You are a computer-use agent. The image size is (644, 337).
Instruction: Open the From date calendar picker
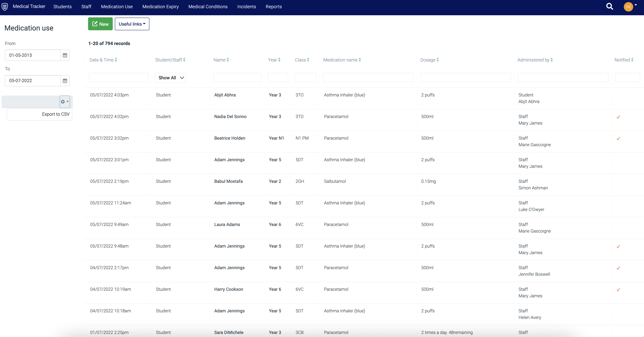point(65,55)
